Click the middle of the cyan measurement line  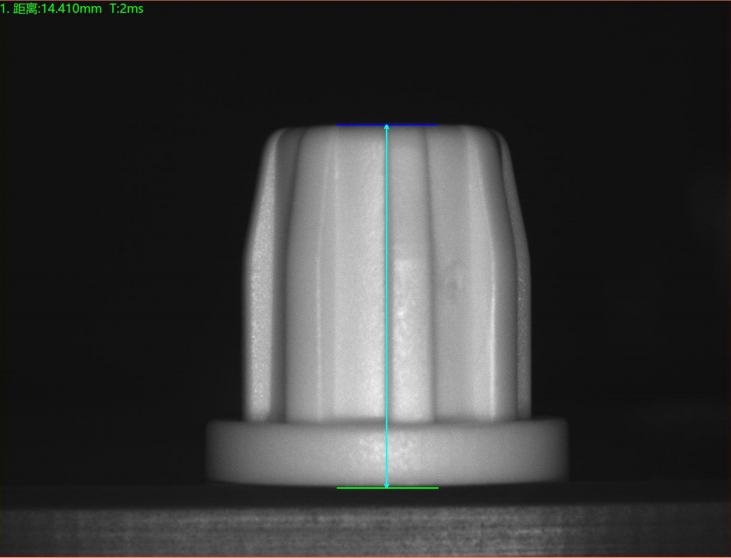pyautogui.click(x=387, y=306)
